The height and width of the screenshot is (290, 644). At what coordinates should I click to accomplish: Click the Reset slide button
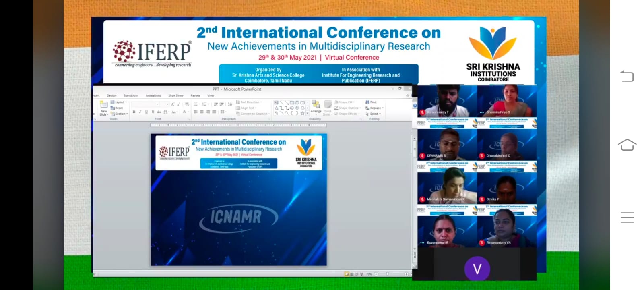[117, 108]
